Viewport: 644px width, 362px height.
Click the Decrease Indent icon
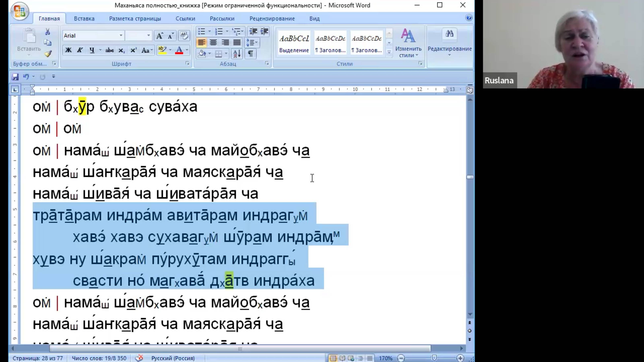click(x=253, y=32)
